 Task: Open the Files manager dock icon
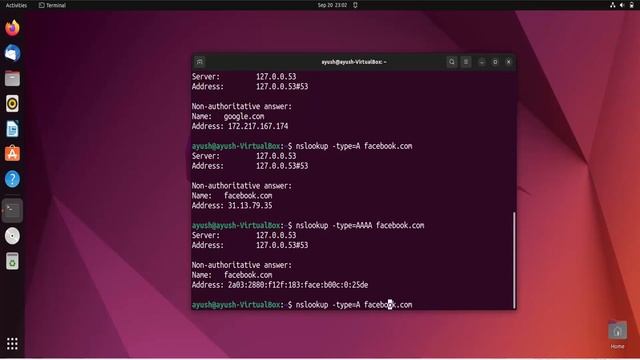pyautogui.click(x=12, y=78)
